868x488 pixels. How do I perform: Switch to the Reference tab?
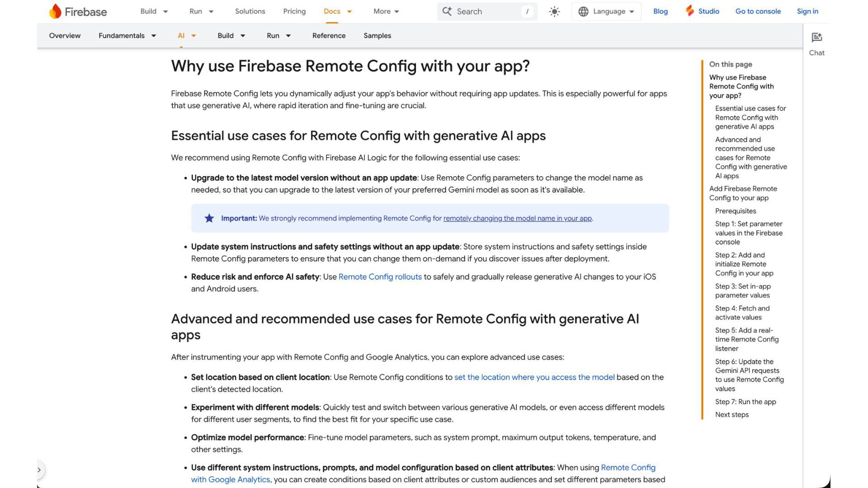(329, 36)
